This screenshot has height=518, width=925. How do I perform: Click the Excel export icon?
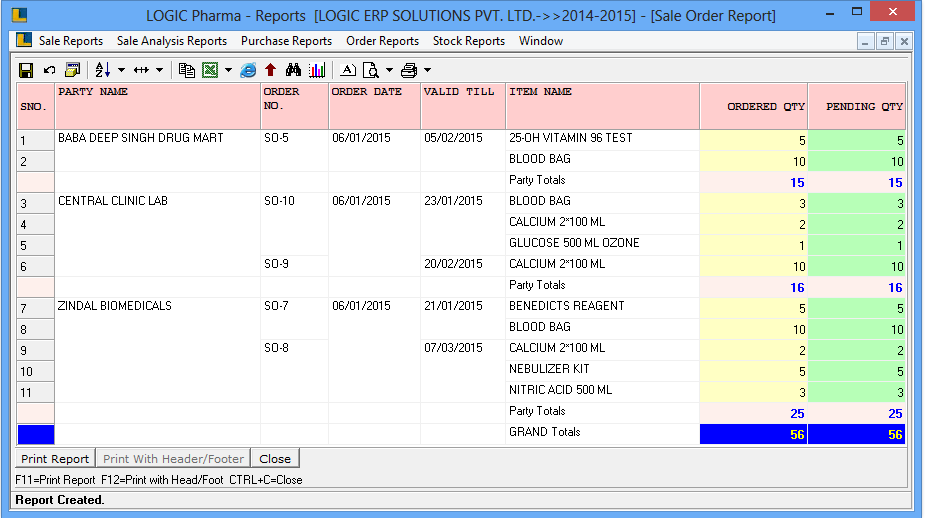(210, 71)
